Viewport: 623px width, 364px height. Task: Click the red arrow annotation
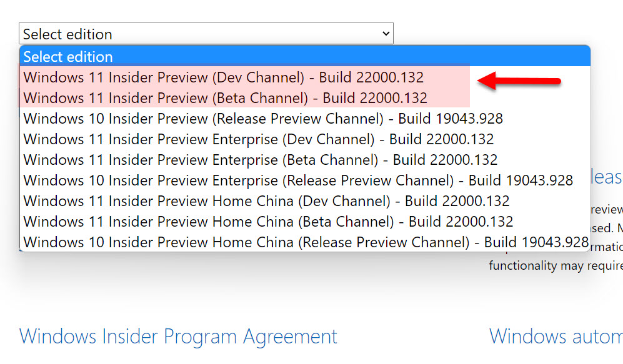(x=519, y=81)
